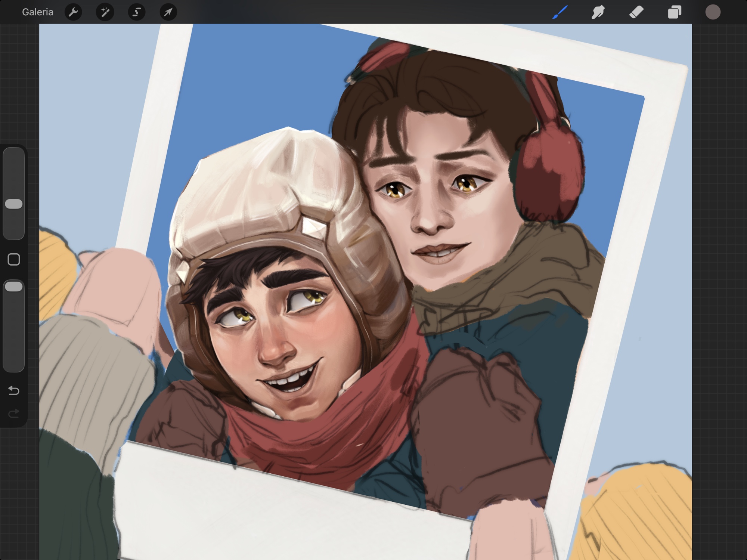
Task: Click the brush size slider handle
Action: [x=14, y=204]
